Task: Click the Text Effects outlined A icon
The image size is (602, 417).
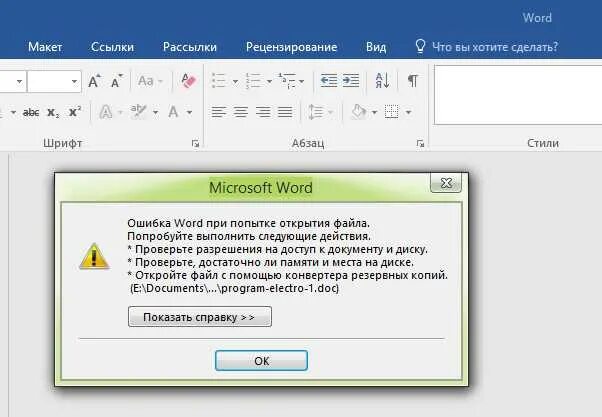Action: tap(106, 112)
